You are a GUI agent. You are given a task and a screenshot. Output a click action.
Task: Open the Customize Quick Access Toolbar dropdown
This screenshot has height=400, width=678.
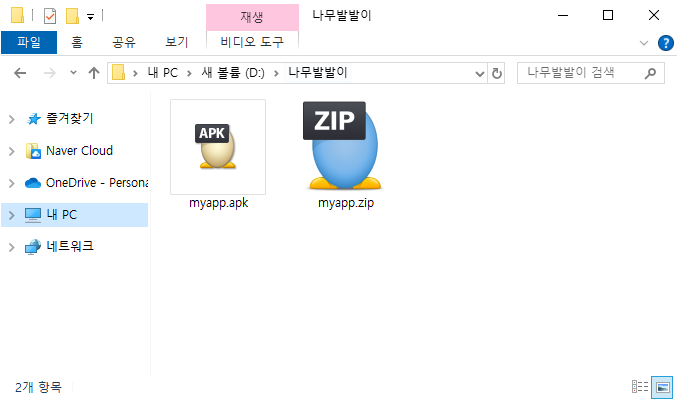click(x=90, y=17)
